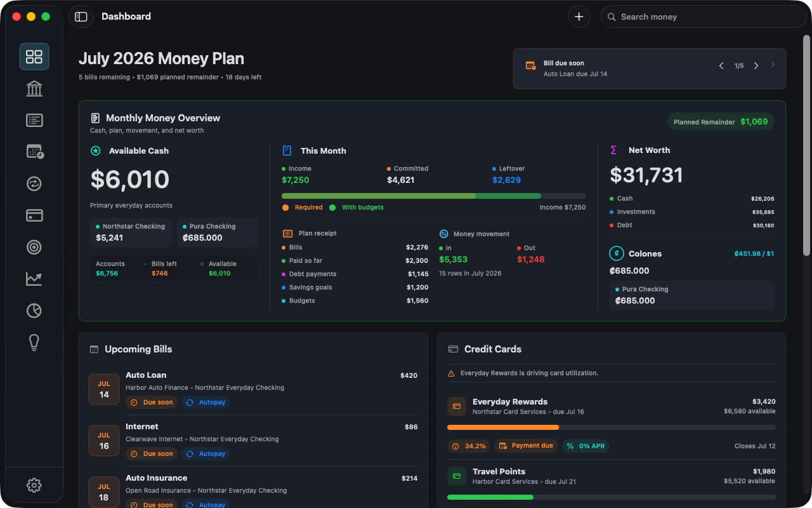Open Settings gear in sidebar
This screenshot has width=812, height=508.
click(34, 485)
